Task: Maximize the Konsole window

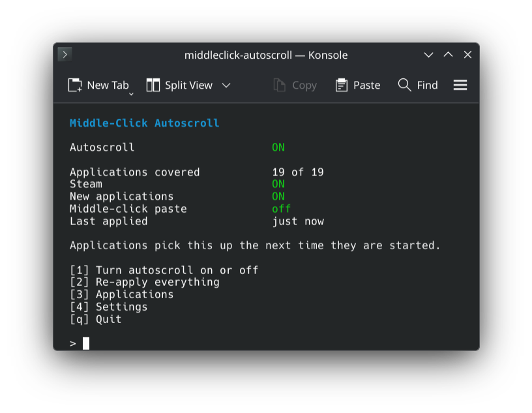Action: coord(448,54)
